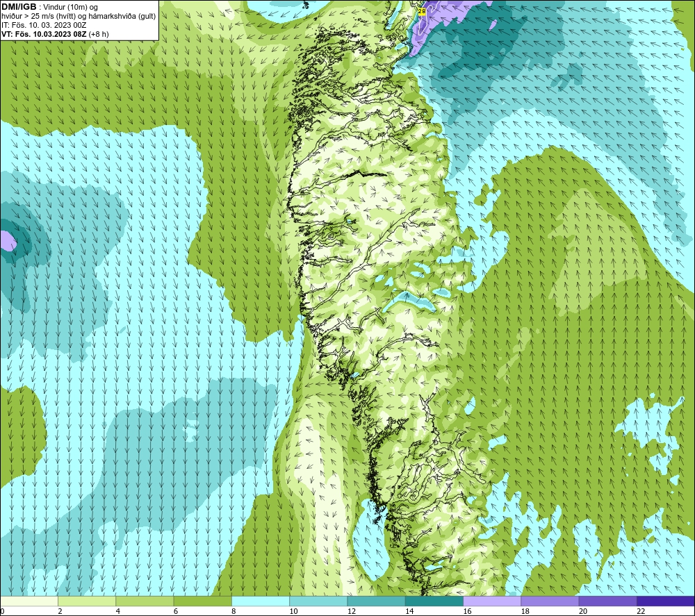695x616 pixels.
Task: Click the 18–20 m/s purple swatch
Action: (550, 601)
